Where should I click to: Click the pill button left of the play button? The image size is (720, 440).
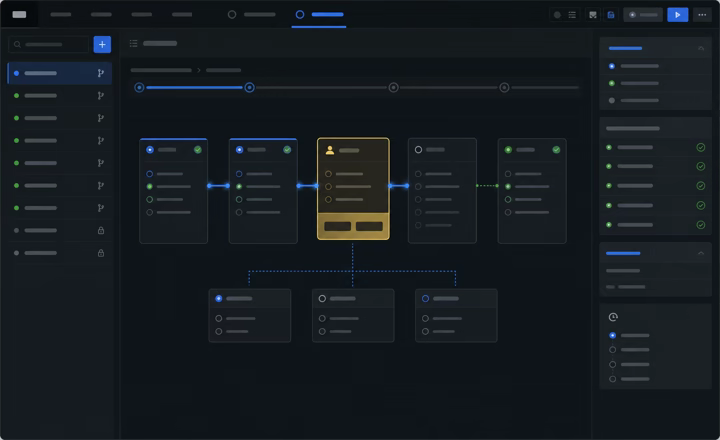pyautogui.click(x=643, y=15)
